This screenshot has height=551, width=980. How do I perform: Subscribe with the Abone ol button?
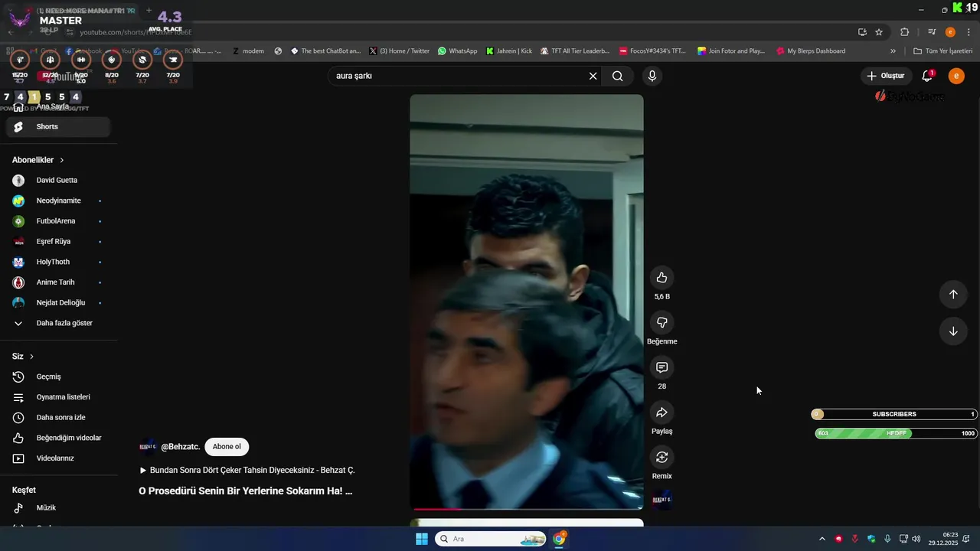tap(227, 447)
